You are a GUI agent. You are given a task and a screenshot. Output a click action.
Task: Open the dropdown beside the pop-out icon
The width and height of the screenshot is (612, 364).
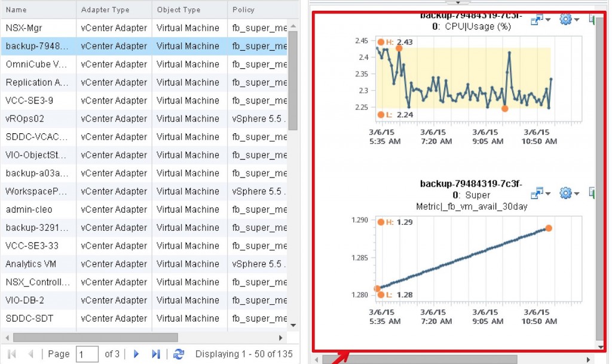[x=548, y=20]
